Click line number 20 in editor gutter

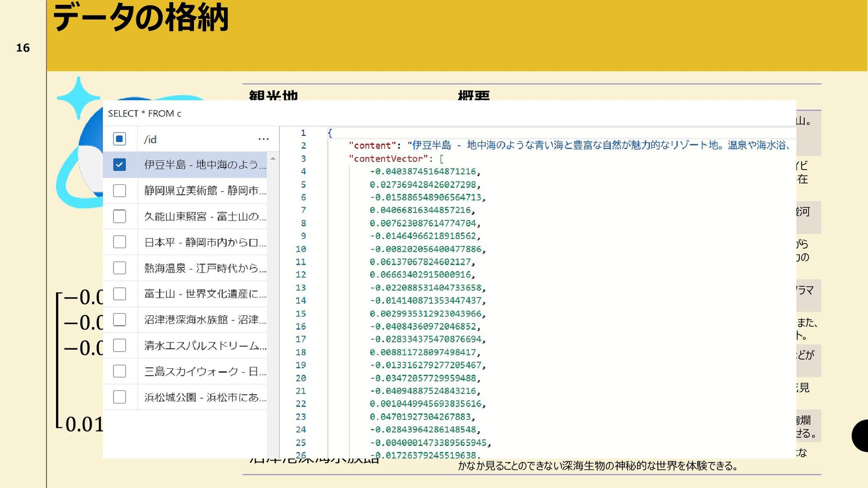[301, 378]
